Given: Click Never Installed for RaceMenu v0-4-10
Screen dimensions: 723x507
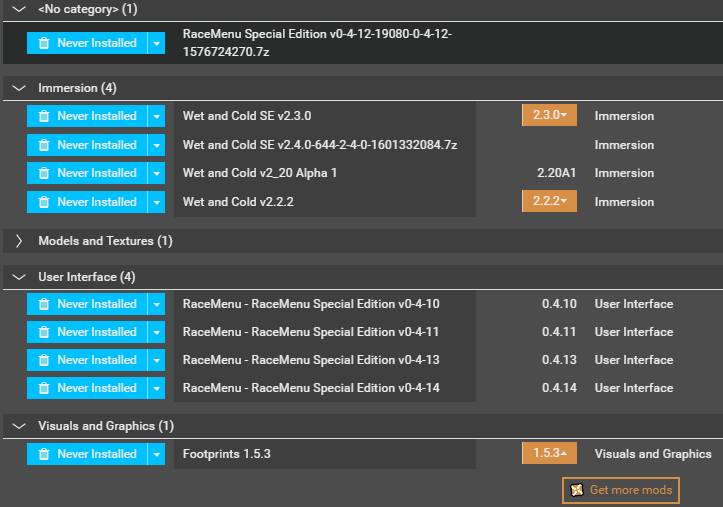Looking at the screenshot, I should [x=87, y=304].
